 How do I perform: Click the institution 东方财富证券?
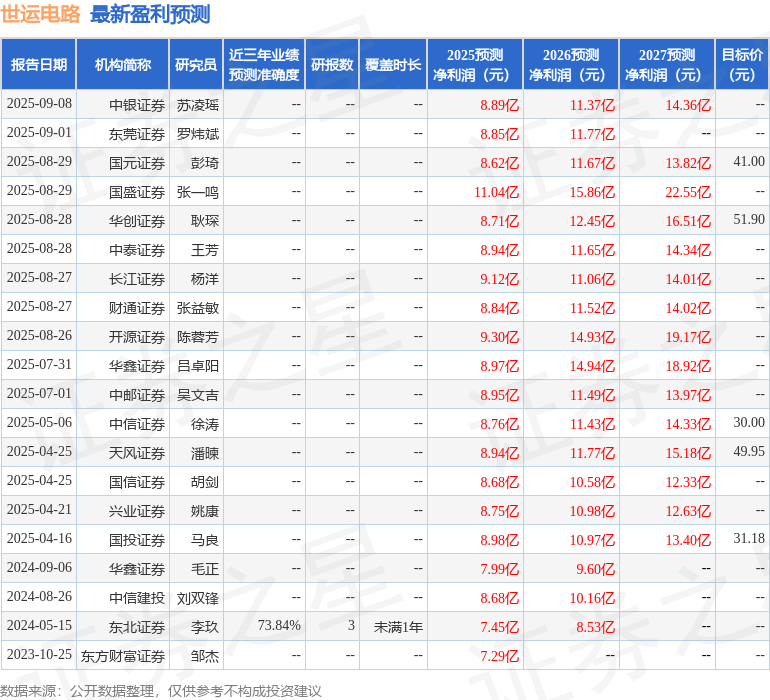click(123, 656)
